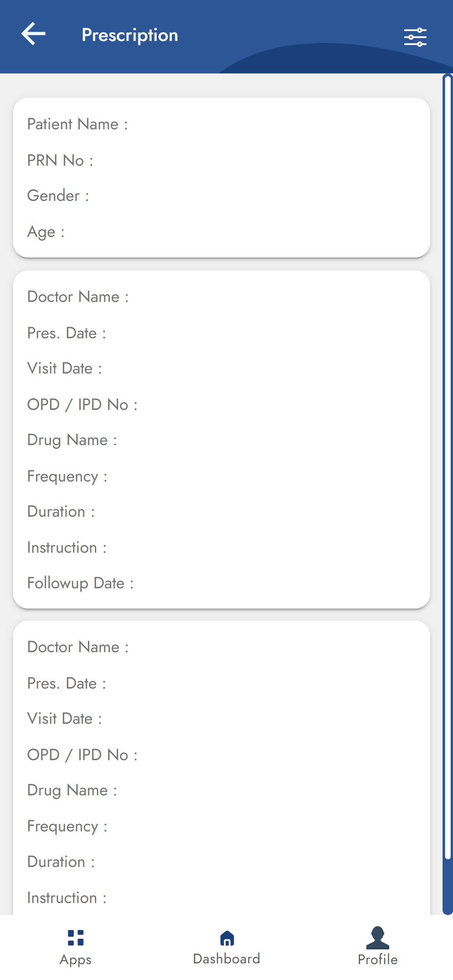Tap first card's Drug Name row
This screenshot has height=980, width=453.
(72, 440)
